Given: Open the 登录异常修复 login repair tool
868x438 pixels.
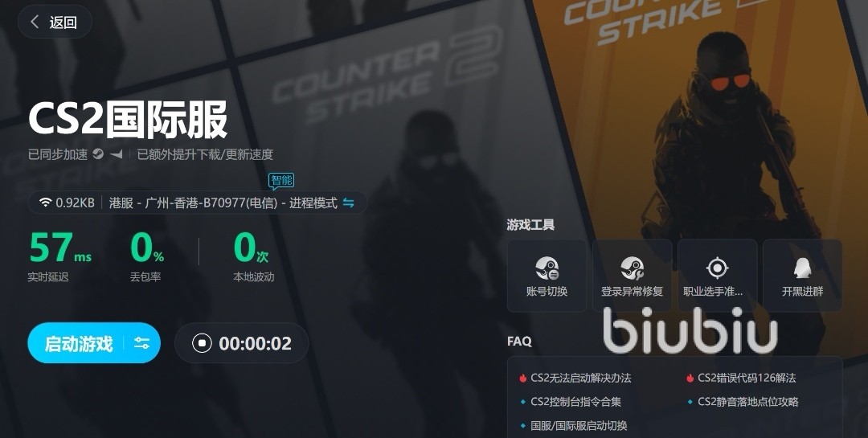Looking at the screenshot, I should click(633, 276).
